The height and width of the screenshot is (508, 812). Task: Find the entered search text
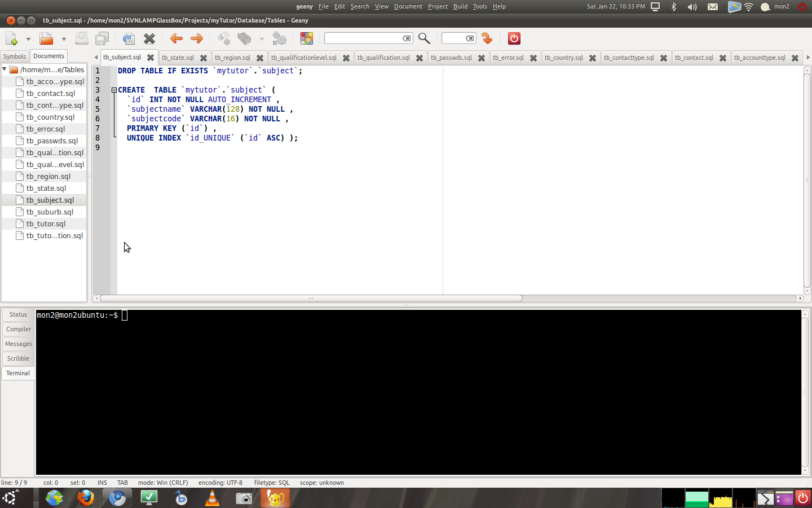coord(424,38)
